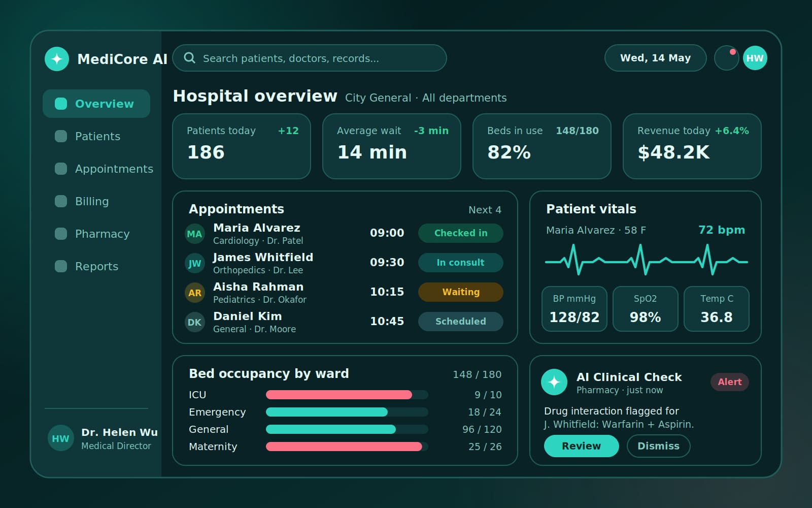Click the square icon beside Patients
Image resolution: width=812 pixels, height=508 pixels.
61,136
